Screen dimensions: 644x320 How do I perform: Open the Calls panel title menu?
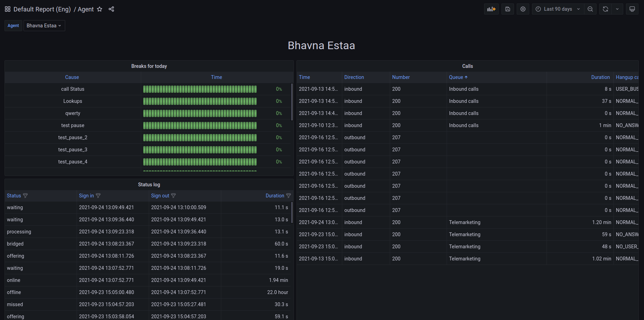(x=467, y=66)
